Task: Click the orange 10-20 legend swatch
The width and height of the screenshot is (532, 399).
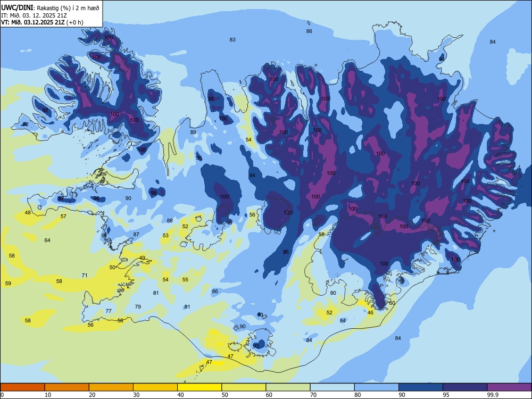Action: point(67,387)
